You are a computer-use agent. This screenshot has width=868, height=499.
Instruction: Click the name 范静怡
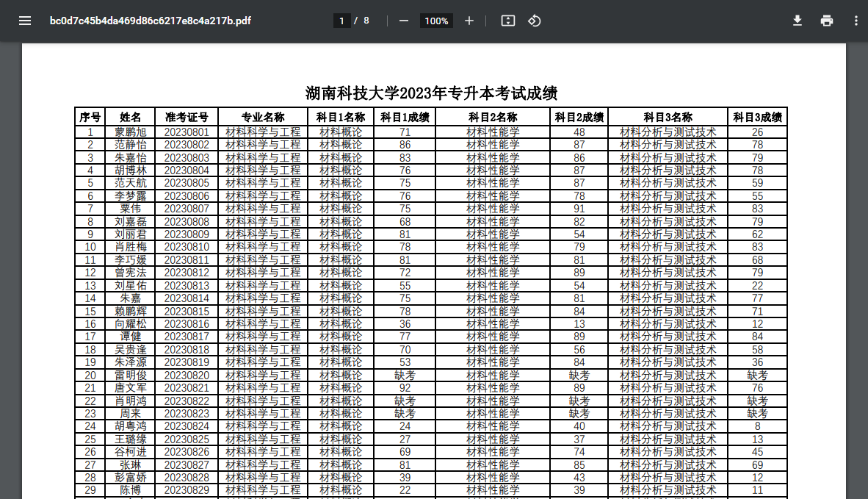tap(130, 145)
